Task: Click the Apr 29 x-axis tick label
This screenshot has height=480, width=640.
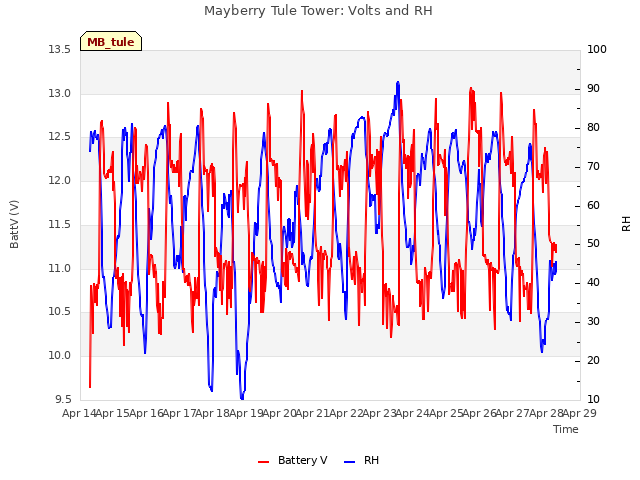Action: click(x=580, y=413)
